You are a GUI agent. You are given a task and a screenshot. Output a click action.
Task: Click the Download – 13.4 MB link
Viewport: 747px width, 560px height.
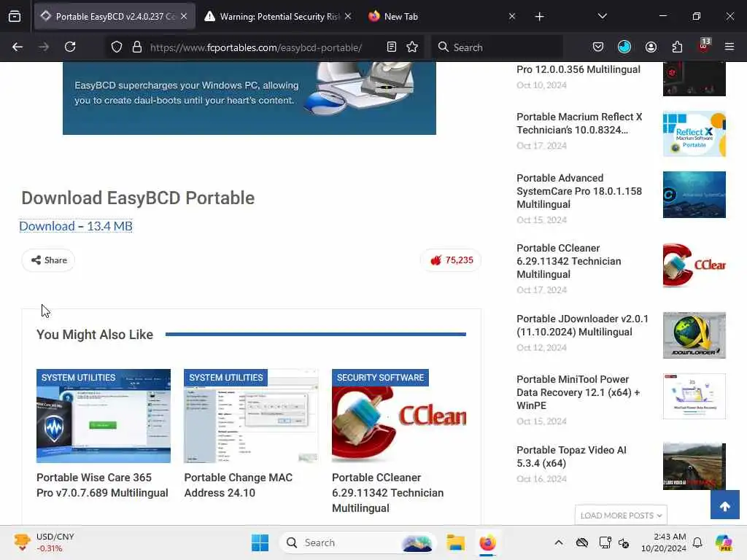click(x=76, y=226)
